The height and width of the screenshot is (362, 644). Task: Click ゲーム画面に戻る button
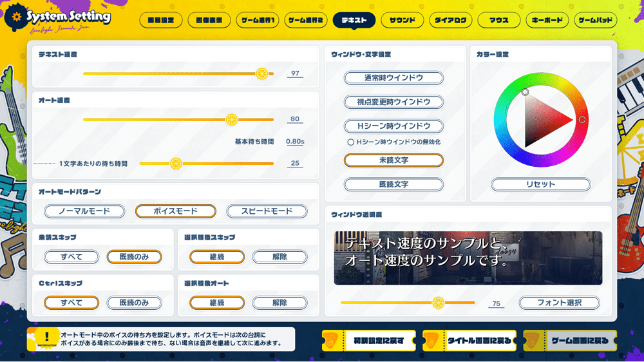tap(570, 341)
